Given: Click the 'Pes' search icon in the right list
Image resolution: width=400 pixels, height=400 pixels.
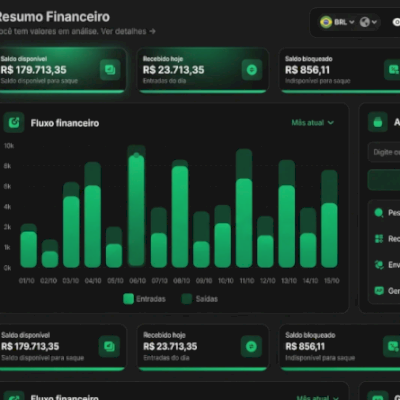Looking at the screenshot, I should click(379, 213).
